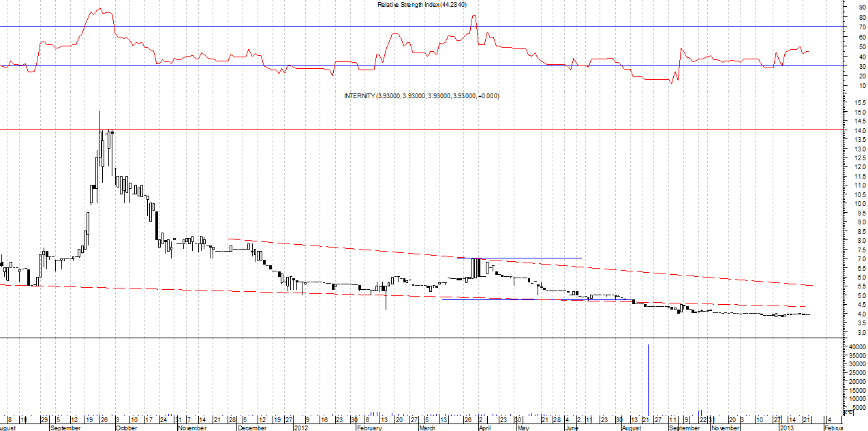Click the 40000 volume axis label
Viewport: 868px width, 431px height.
pos(856,347)
